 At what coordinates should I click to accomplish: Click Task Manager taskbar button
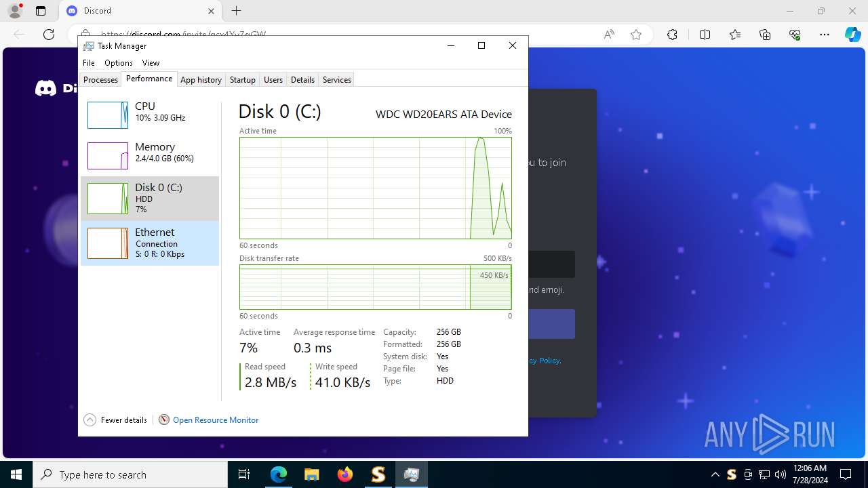point(411,474)
